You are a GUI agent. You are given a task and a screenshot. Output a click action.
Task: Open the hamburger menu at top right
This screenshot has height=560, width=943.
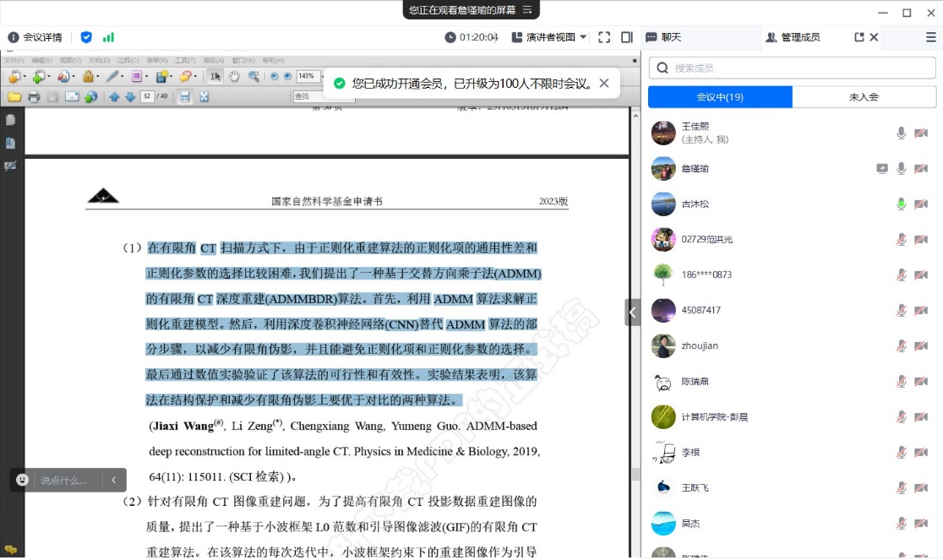[930, 37]
